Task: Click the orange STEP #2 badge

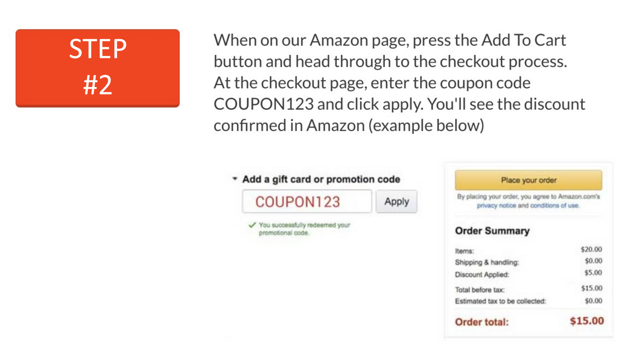Action: pyautogui.click(x=98, y=68)
